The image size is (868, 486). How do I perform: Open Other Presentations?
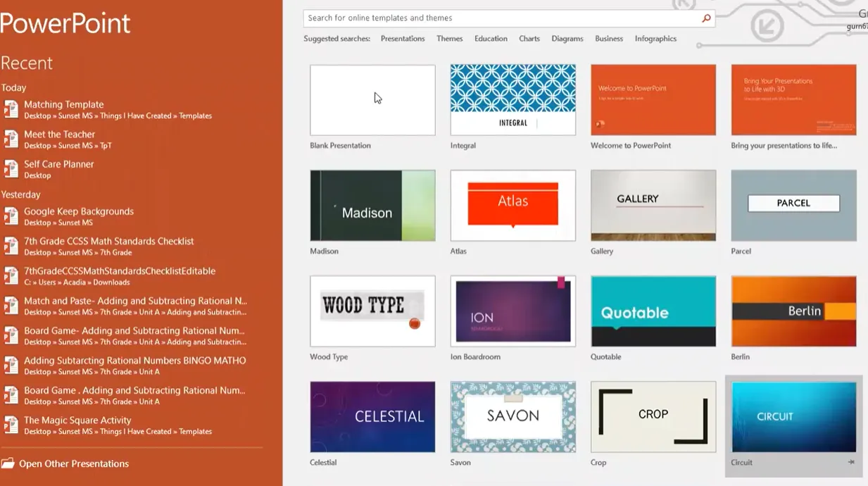pyautogui.click(x=74, y=463)
